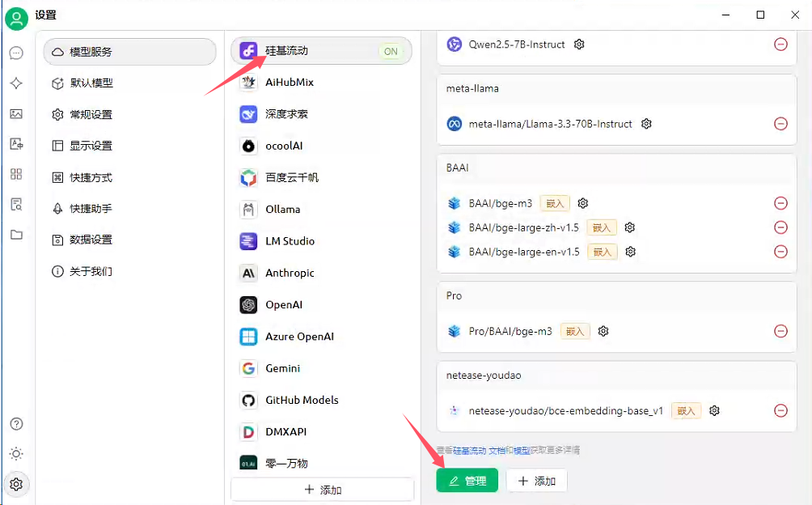Viewport: 812px width, 505px height.
Task: Click the green 管理 manage button
Action: 467,481
